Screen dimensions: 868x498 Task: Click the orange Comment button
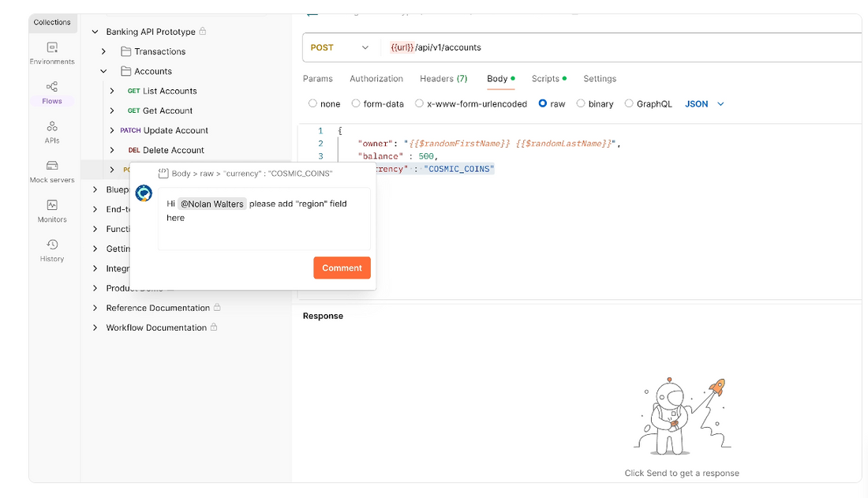point(342,268)
